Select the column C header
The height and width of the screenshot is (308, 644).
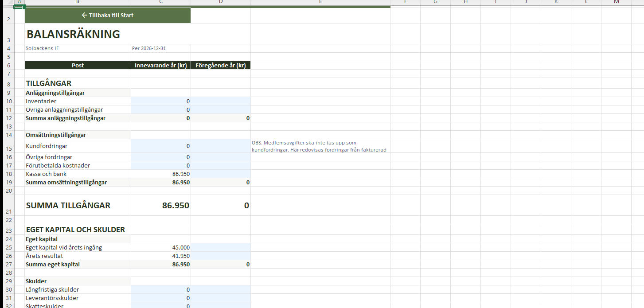coord(160,2)
